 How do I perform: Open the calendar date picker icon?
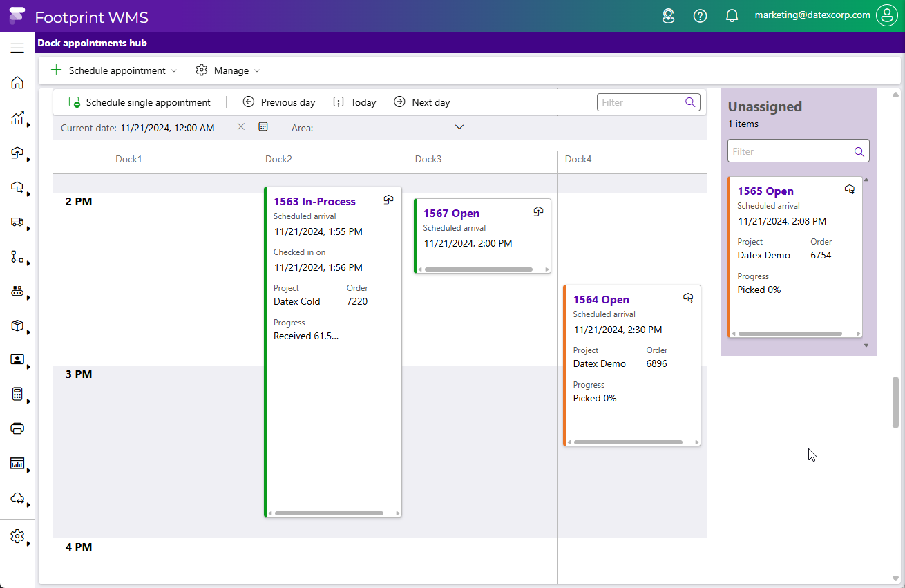(263, 126)
